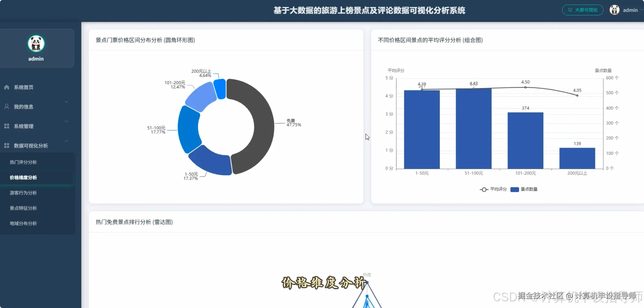The height and width of the screenshot is (308, 644).
Task: Click the radar chart top vertex point
Action: pos(367,282)
